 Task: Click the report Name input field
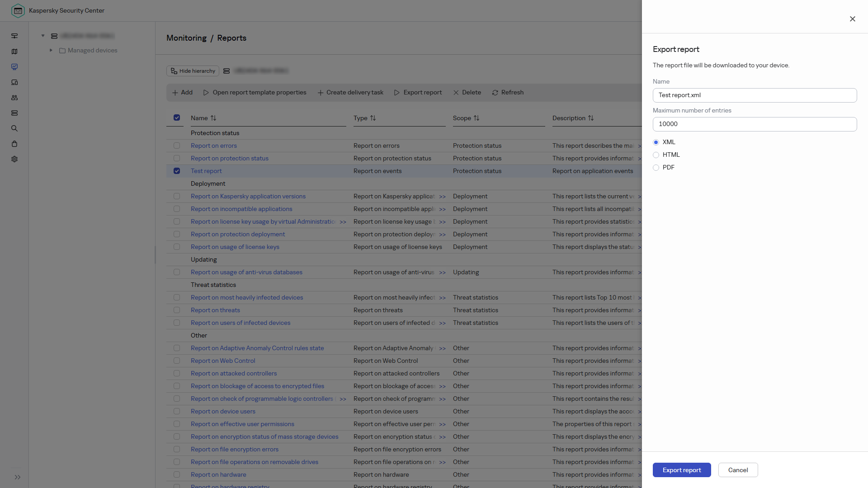(755, 95)
